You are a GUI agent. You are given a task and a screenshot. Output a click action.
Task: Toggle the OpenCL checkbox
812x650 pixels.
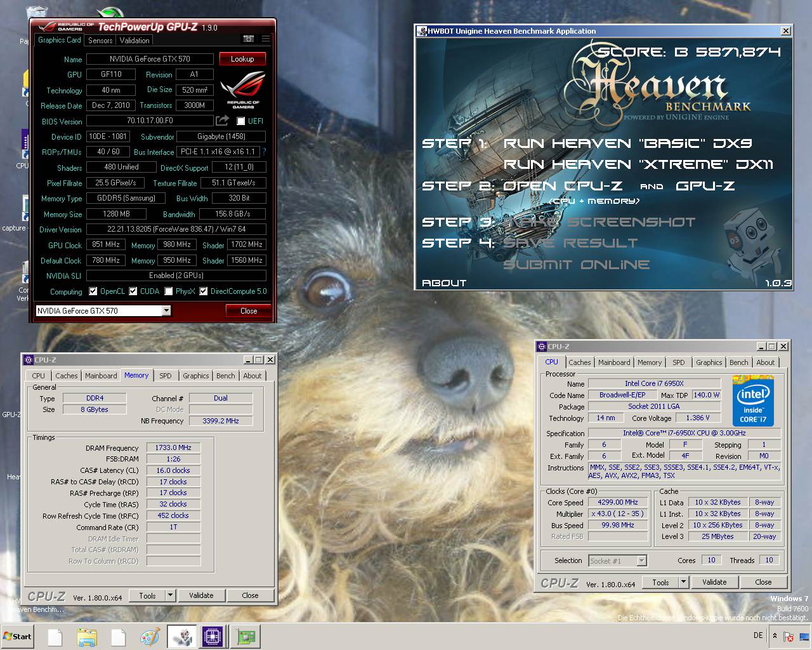click(x=93, y=291)
